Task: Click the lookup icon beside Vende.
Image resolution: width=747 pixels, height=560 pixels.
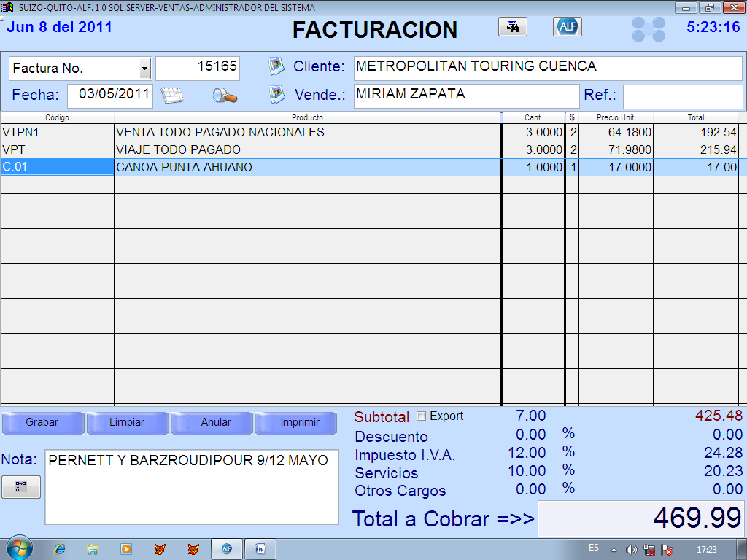Action: (276, 94)
